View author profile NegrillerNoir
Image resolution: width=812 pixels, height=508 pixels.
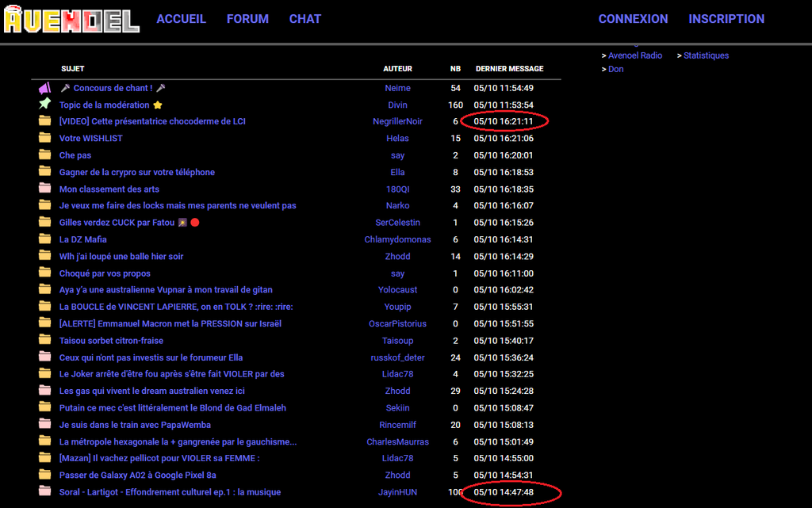397,121
